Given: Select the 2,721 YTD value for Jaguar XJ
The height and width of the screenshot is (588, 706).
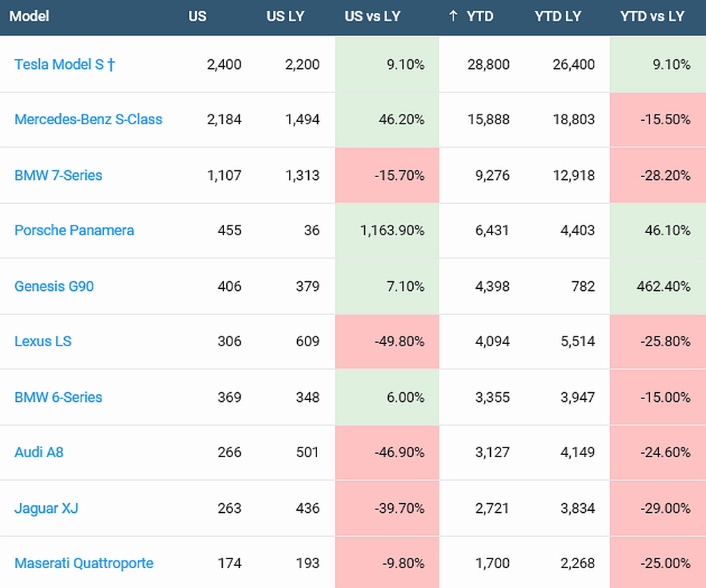Looking at the screenshot, I should point(492,508).
